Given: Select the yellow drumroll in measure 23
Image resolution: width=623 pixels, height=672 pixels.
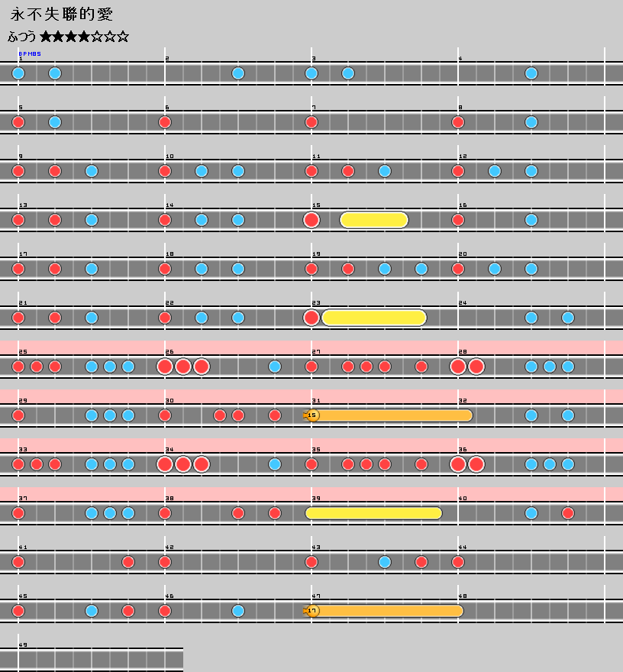Looking at the screenshot, I should click(374, 318).
